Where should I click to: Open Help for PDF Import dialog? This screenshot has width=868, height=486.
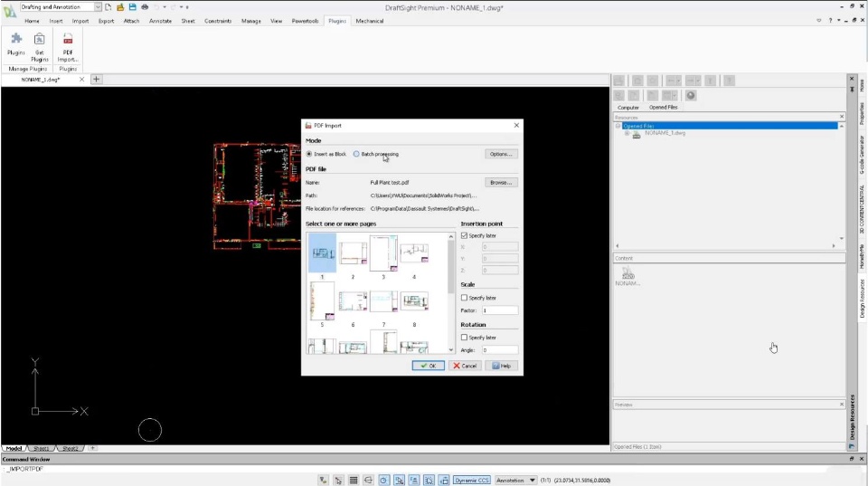pyautogui.click(x=502, y=366)
